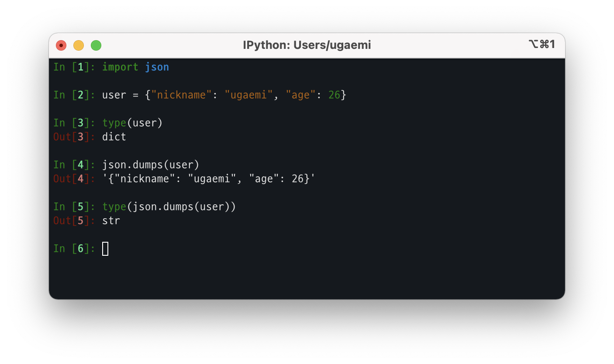Viewport: 614px width, 364px height.
Task: Click the In [3] prompt
Action: [x=75, y=123]
